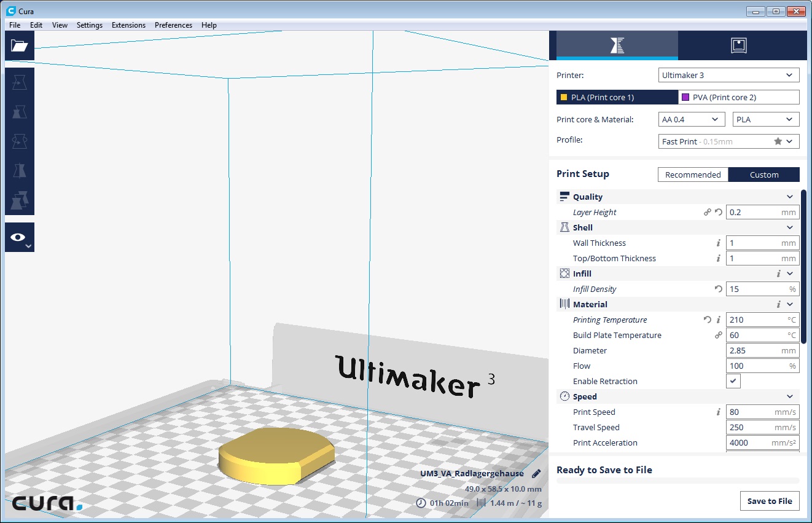The width and height of the screenshot is (812, 523).
Task: Switch Print Setup to Recommended mode
Action: coord(693,175)
